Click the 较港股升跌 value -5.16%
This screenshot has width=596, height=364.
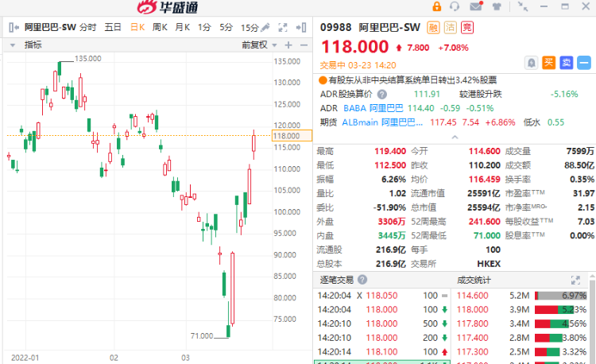(564, 95)
